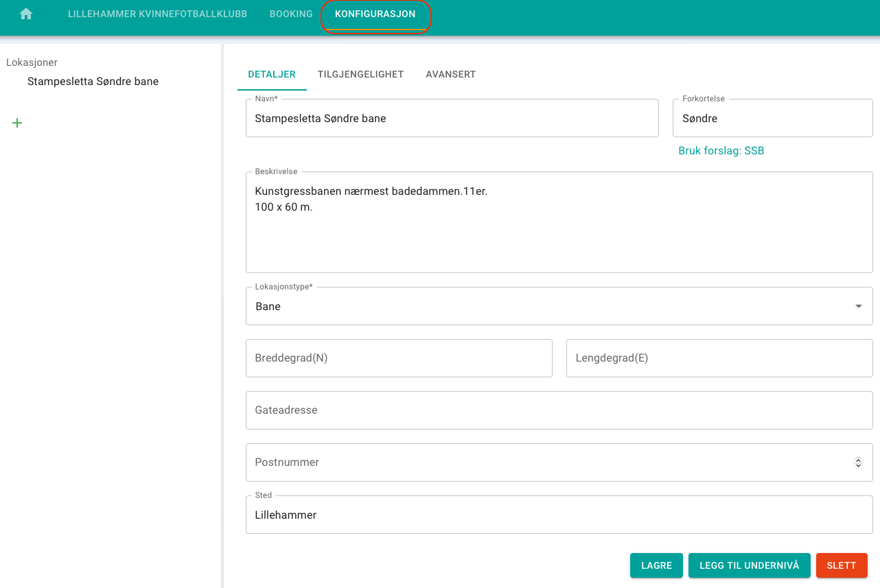Switch to the Detaljer tab
Viewport: 880px width, 588px height.
coord(272,74)
